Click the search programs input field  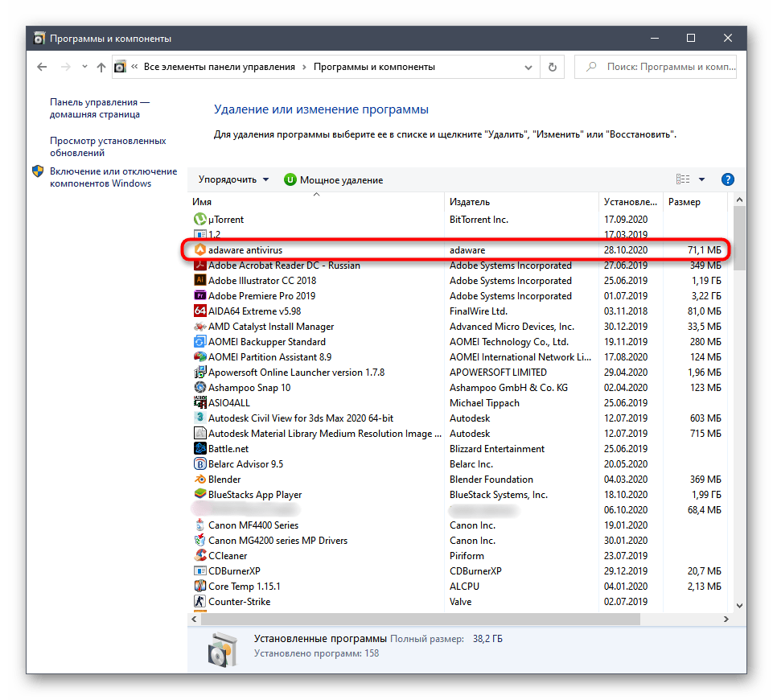(656, 67)
